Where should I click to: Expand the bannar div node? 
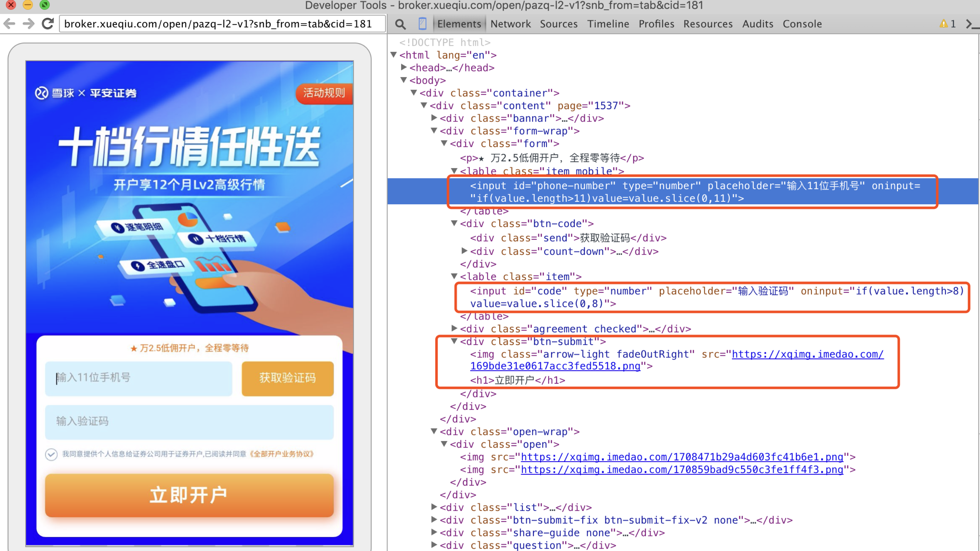coord(434,118)
